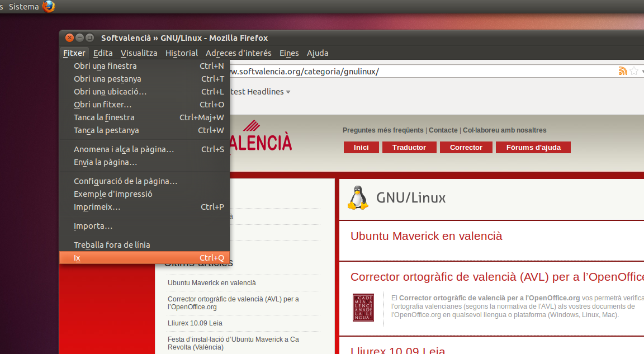
Task: Visit the Fòrums d'ajuda button
Action: click(533, 148)
